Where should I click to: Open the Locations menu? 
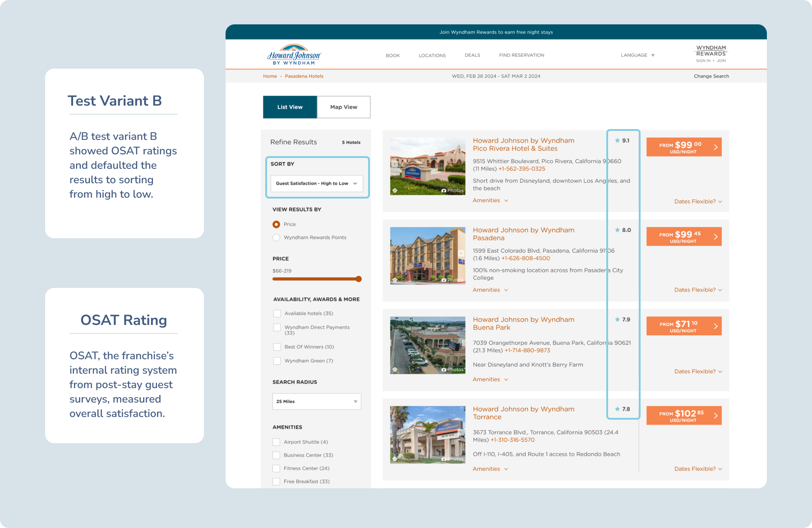coord(432,56)
